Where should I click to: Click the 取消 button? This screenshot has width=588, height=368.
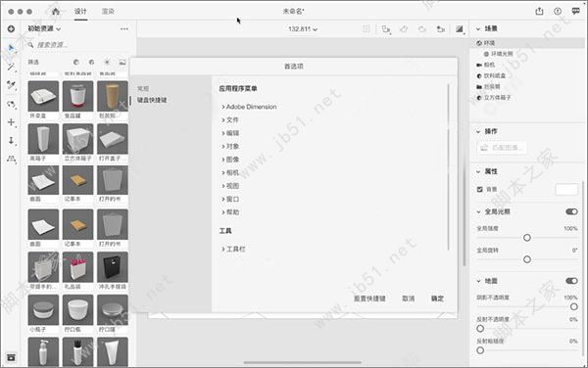click(x=409, y=299)
